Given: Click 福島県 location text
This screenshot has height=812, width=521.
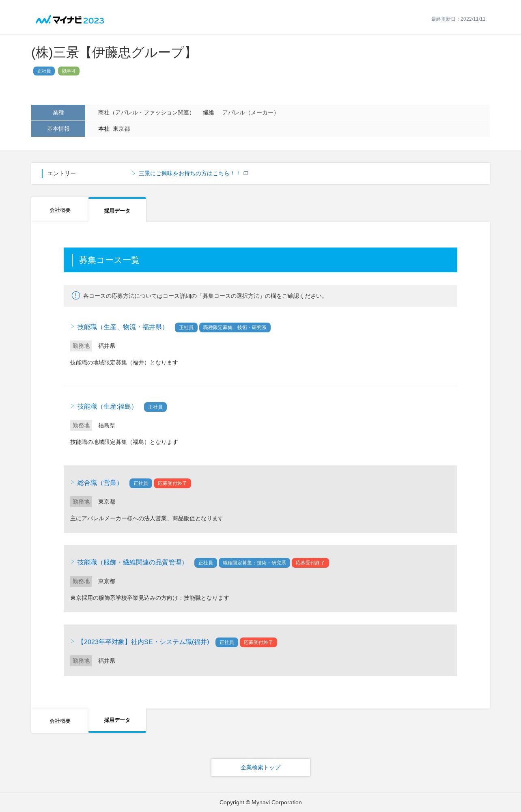Looking at the screenshot, I should [107, 425].
